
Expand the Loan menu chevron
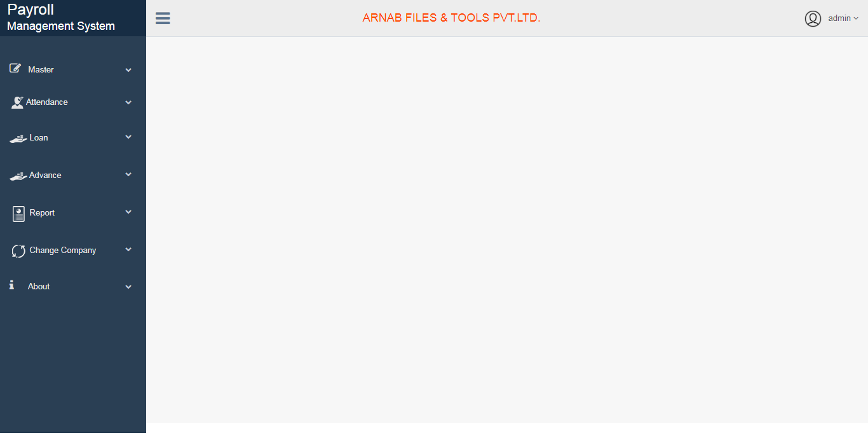128,137
